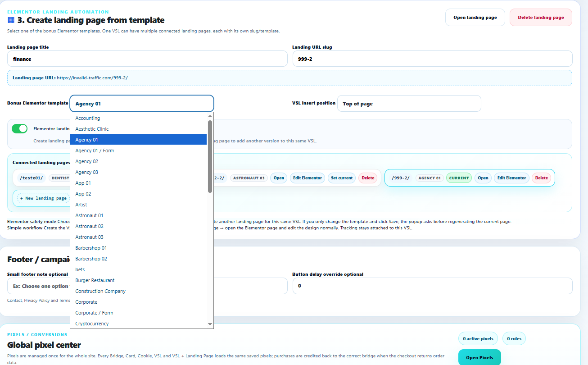
Task: Click + New landing page button
Action: [x=43, y=198]
